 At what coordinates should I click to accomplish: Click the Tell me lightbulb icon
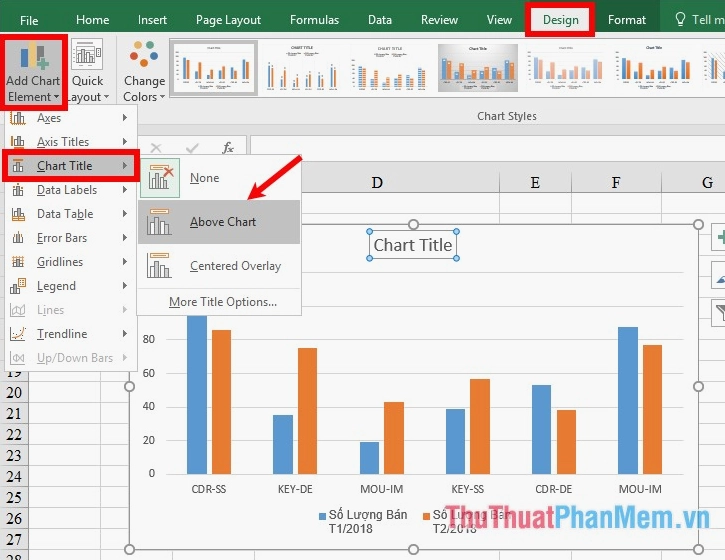click(x=680, y=19)
